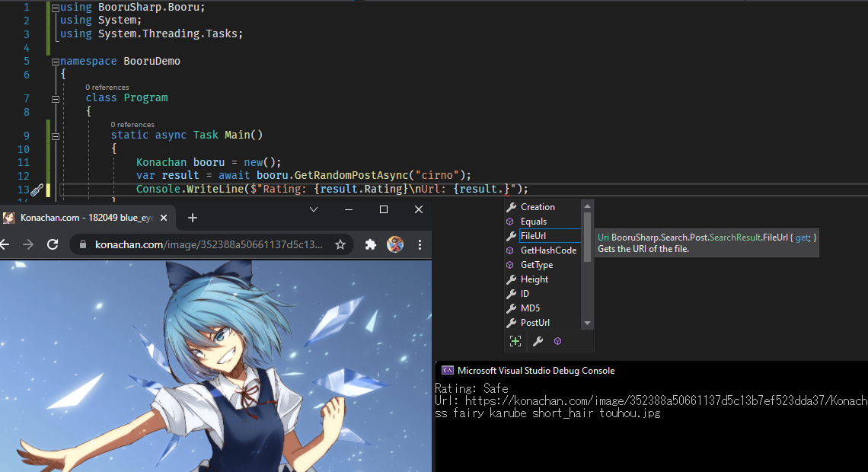Click cube icon beside GetHashCode entry

point(510,250)
